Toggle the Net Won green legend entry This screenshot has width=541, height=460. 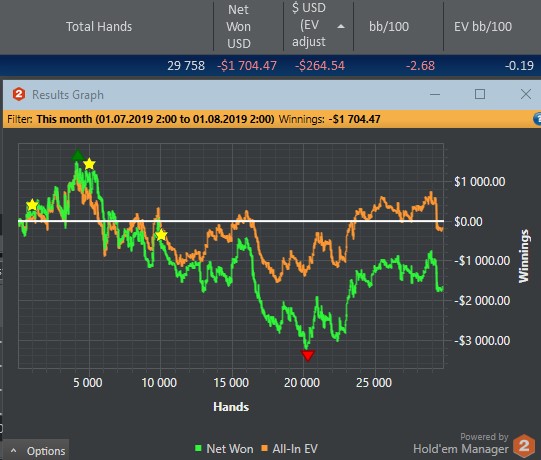click(x=224, y=449)
